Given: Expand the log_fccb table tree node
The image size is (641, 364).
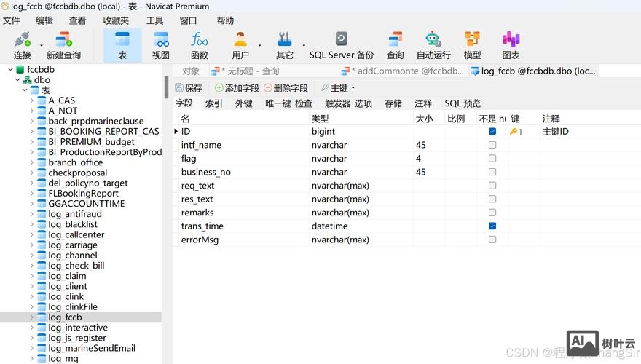Looking at the screenshot, I should pos(32,317).
